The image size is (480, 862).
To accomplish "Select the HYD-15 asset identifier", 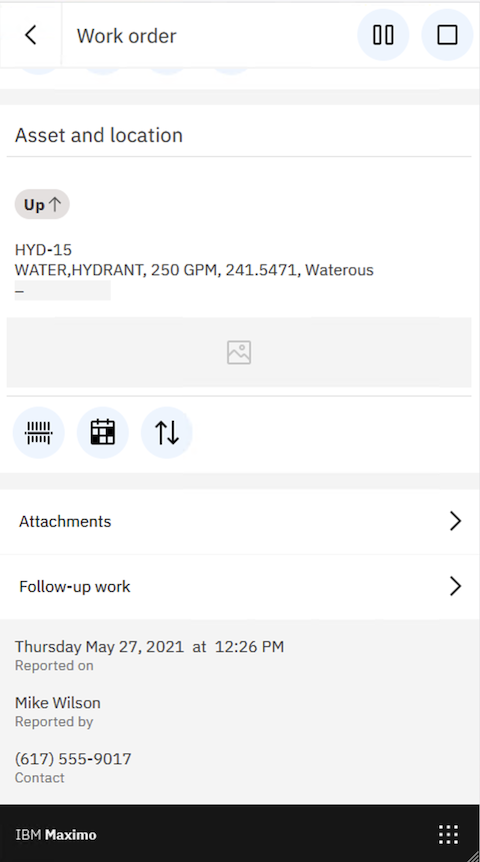I will [x=43, y=250].
